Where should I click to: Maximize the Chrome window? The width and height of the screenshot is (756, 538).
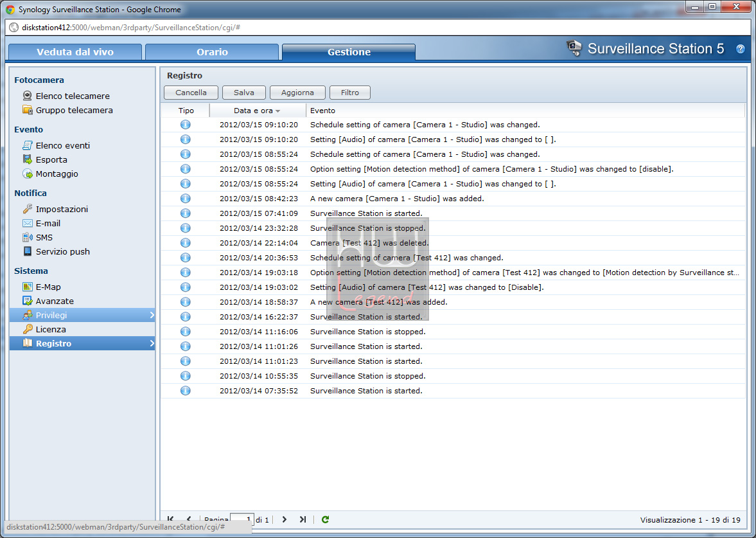coord(712,7)
